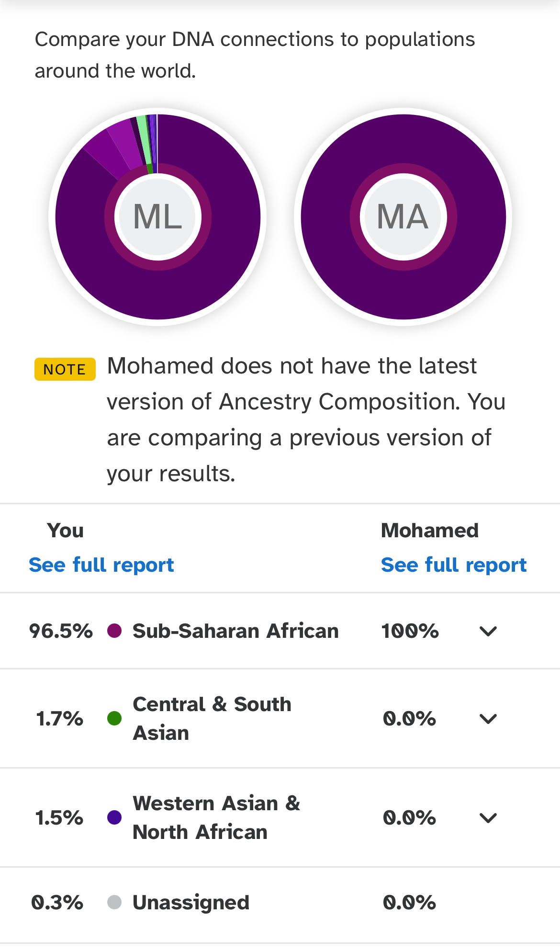Screen dimensions: 560x951
Task: Select the Central & South Asian label
Action: click(212, 718)
